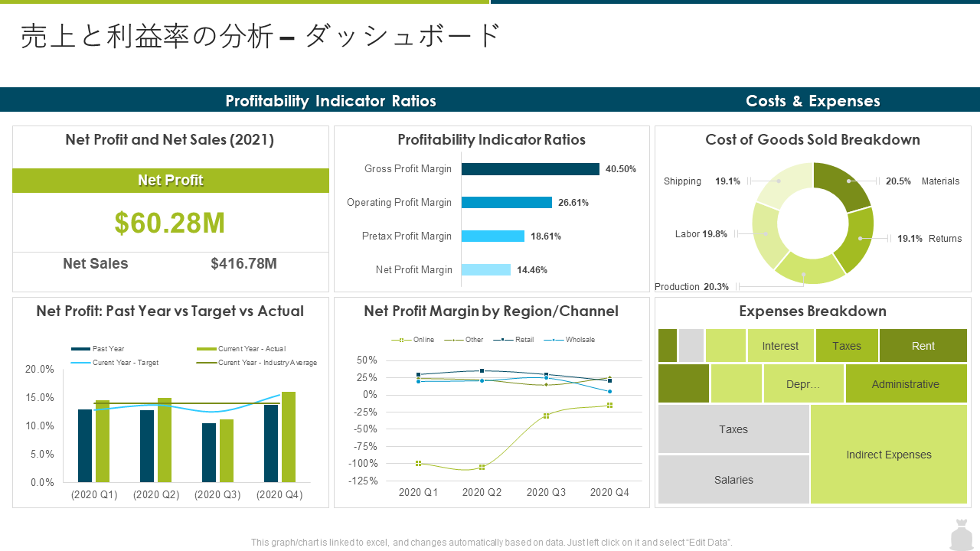980x551 pixels.
Task: Select the Past Year legend swatch
Action: (x=80, y=349)
